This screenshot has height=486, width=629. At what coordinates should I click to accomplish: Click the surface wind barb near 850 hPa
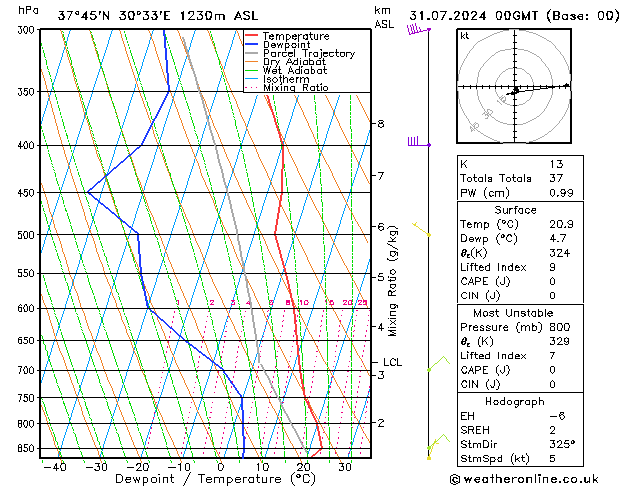[x=435, y=444]
